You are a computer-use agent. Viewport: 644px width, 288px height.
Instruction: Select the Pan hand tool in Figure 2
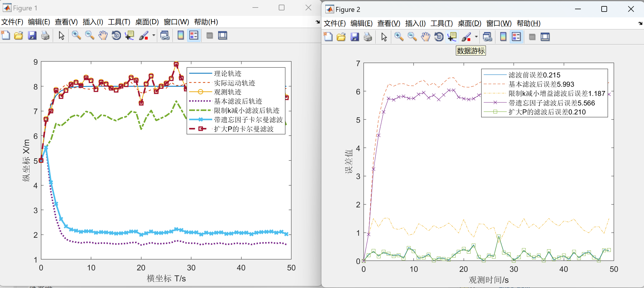point(425,37)
